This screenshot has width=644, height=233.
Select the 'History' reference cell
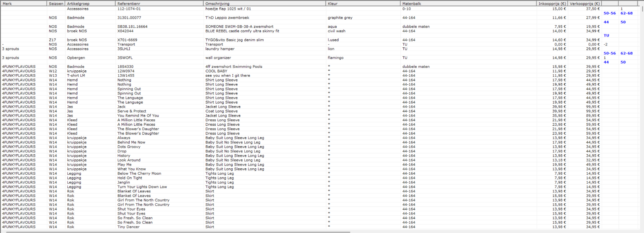tap(124, 155)
